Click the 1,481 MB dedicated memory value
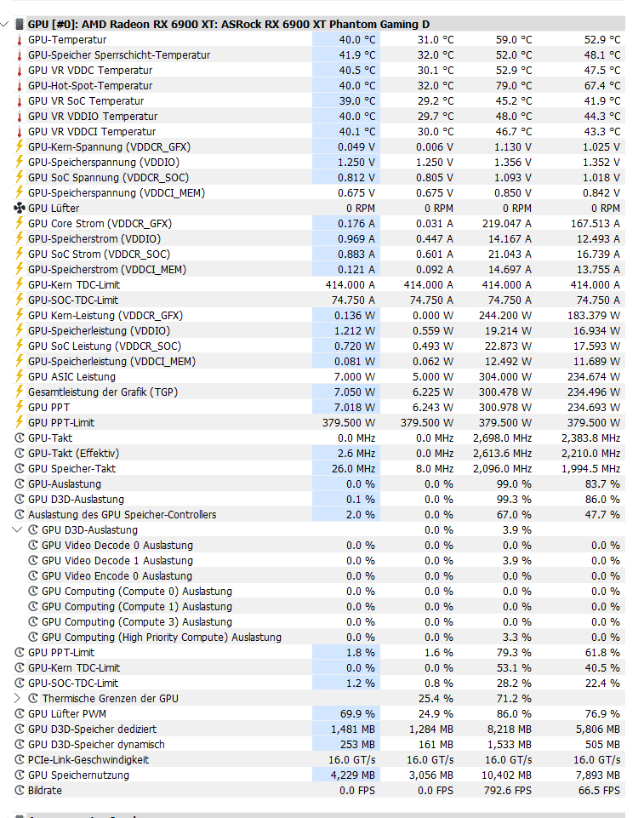The image size is (644, 818). pyautogui.click(x=353, y=729)
